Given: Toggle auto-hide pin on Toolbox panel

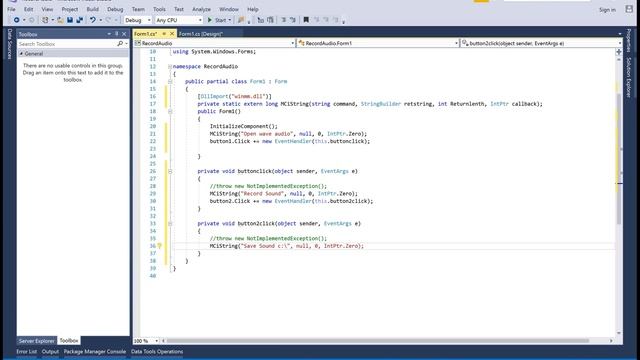Looking at the screenshot, I should pyautogui.click(x=116, y=34).
